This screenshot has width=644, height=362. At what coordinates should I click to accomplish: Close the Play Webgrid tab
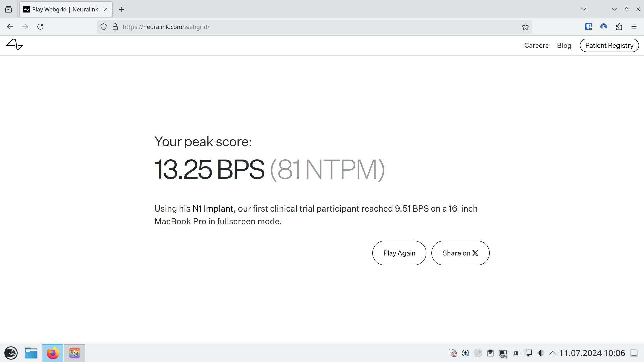106,9
